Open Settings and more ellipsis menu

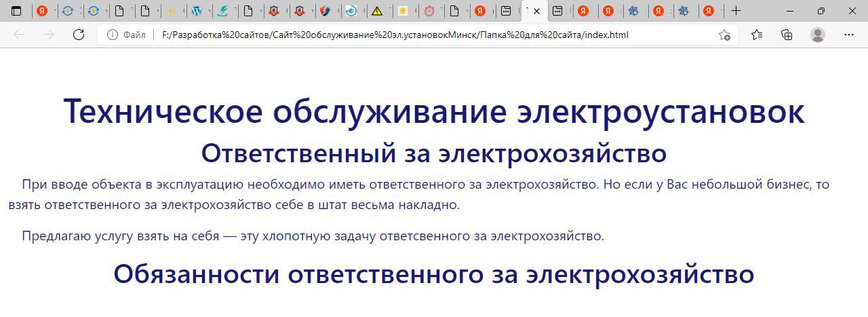click(849, 35)
